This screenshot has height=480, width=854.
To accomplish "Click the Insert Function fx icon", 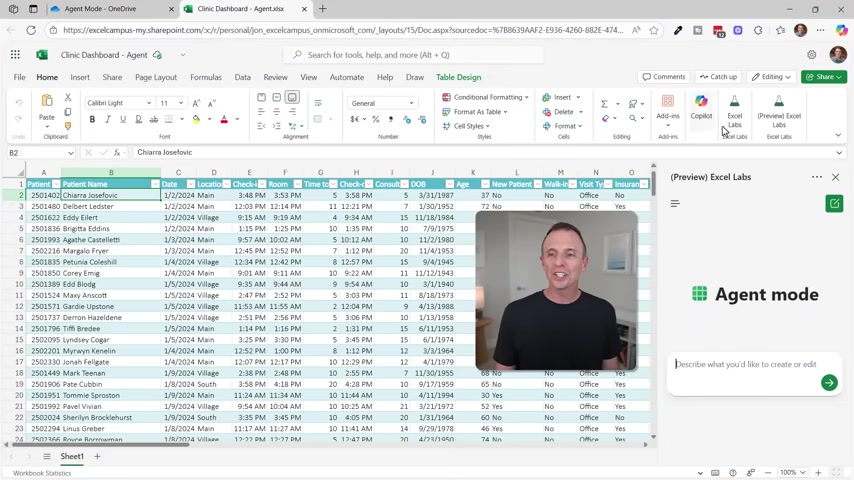I will (117, 153).
